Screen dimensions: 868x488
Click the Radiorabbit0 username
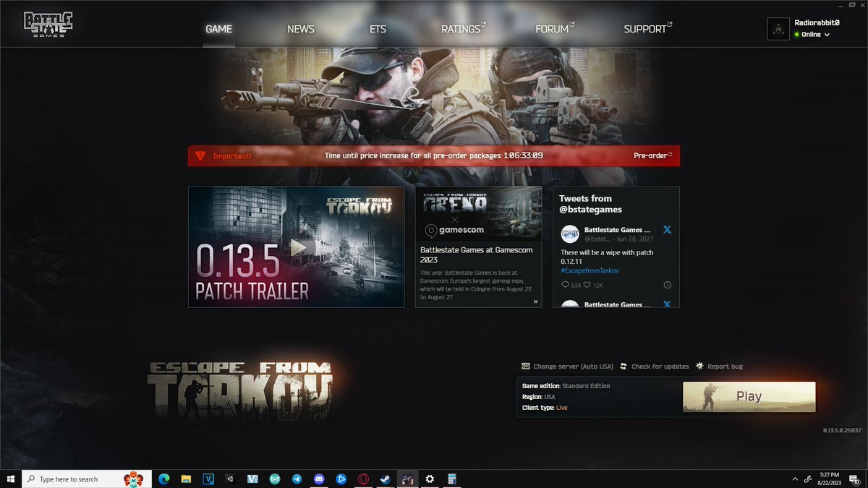tap(817, 22)
